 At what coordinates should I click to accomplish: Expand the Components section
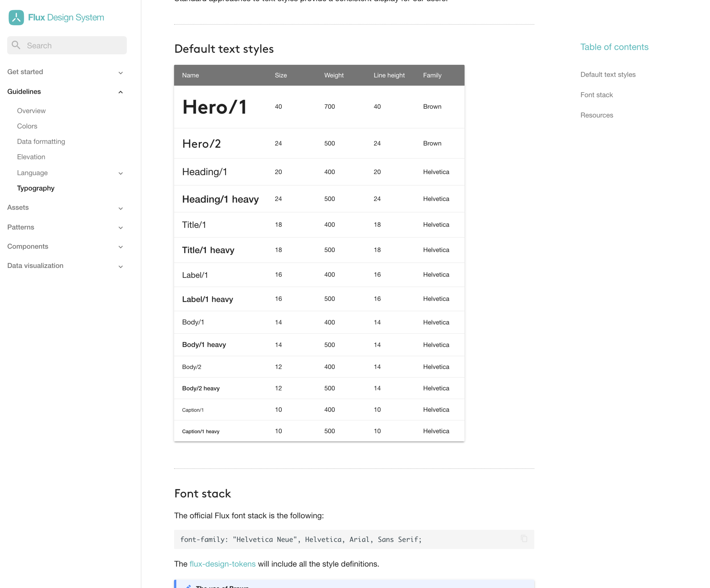(x=120, y=247)
